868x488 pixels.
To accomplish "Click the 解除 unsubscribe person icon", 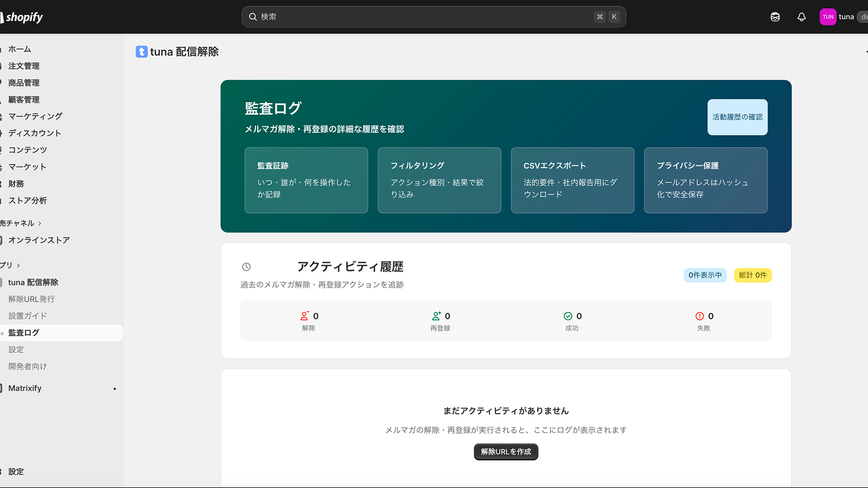I will point(304,316).
